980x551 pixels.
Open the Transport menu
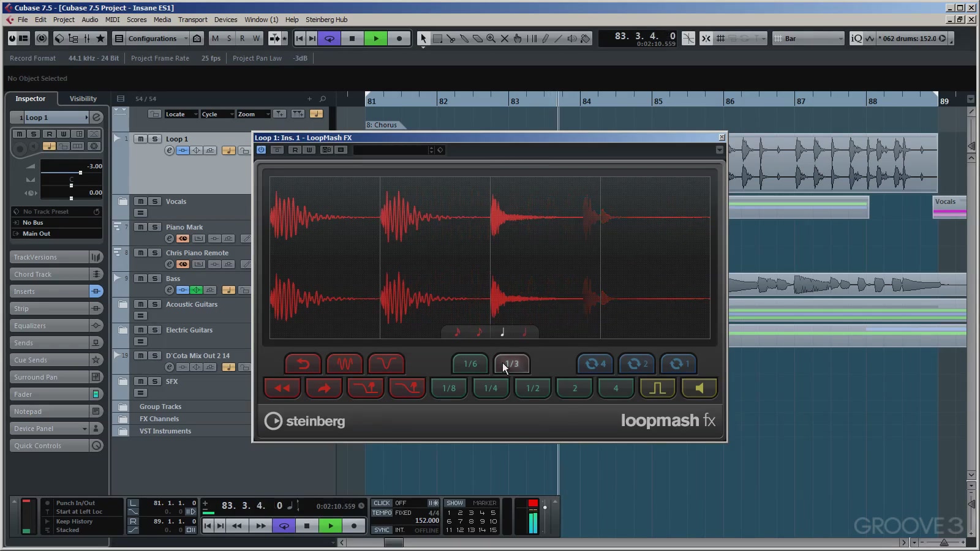[x=193, y=20]
